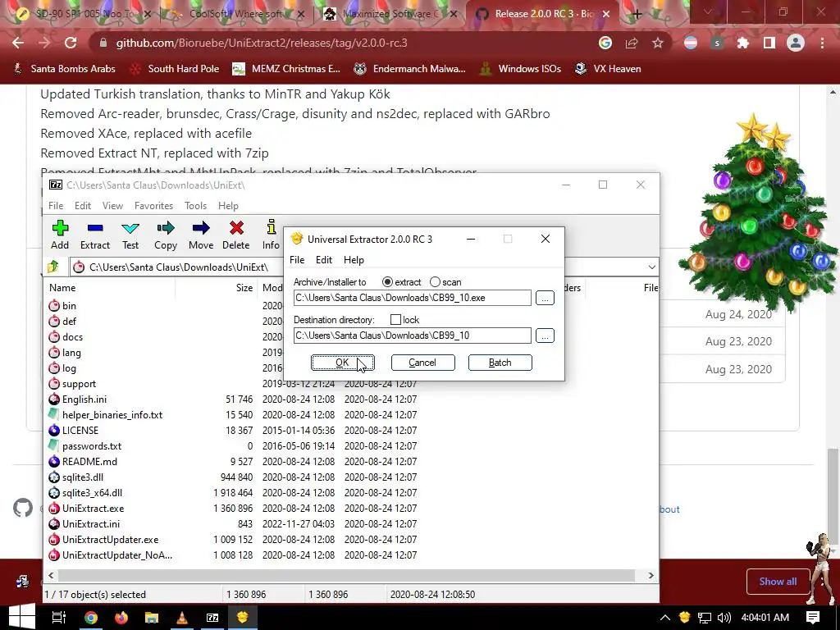
Task: Open 7-Zip File menu
Action: pyautogui.click(x=56, y=206)
